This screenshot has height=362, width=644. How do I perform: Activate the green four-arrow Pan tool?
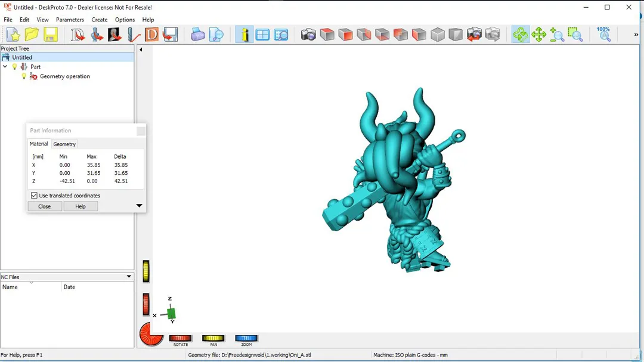(539, 35)
